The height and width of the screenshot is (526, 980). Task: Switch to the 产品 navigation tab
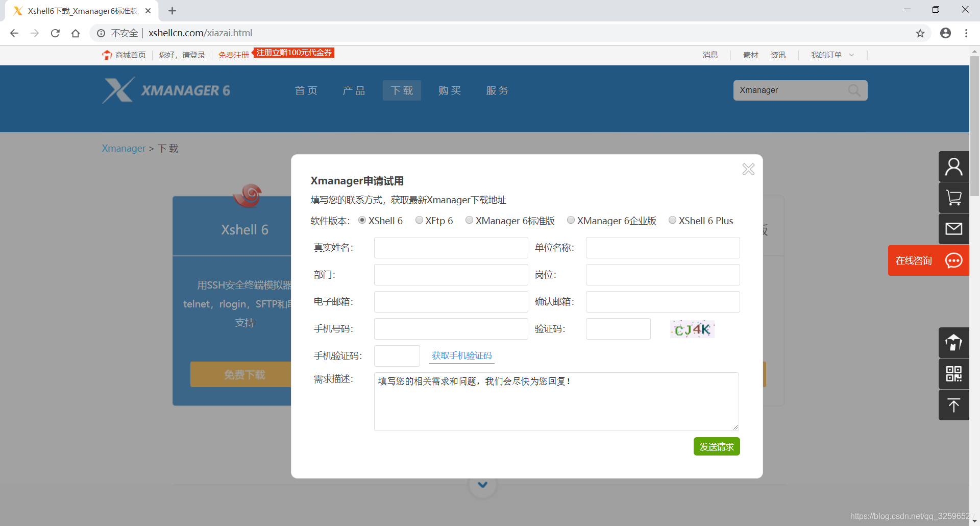tap(354, 90)
